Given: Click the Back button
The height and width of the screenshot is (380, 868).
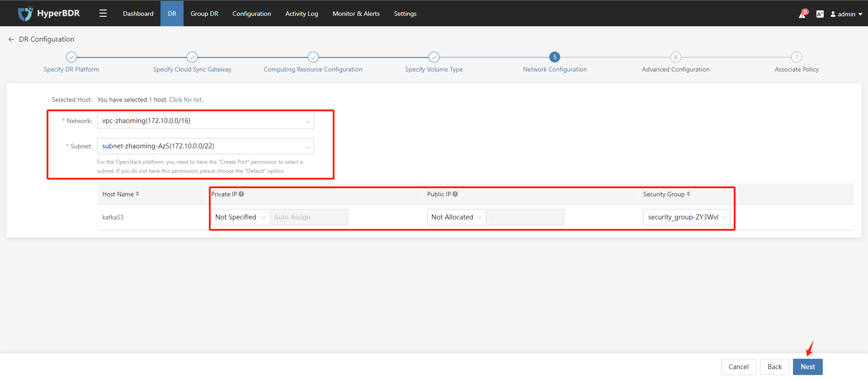Looking at the screenshot, I should [x=775, y=367].
